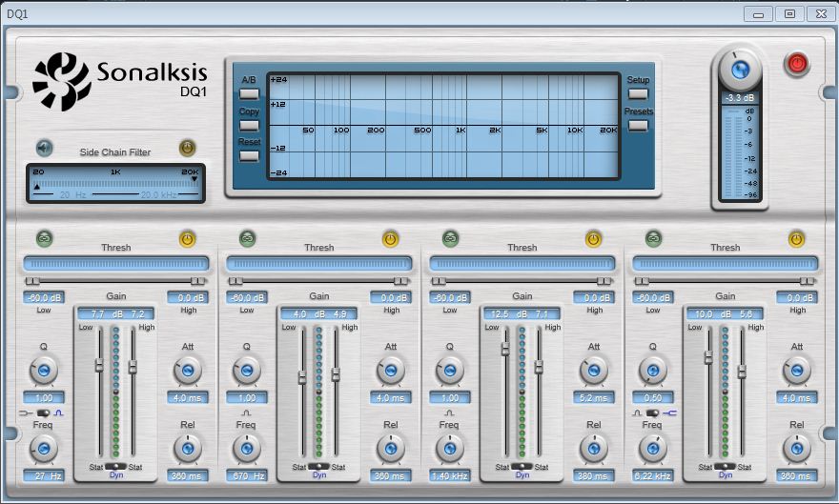Click the Low threshold slider handle in the 27 Hz band
The height and width of the screenshot is (504, 839).
click(x=32, y=281)
